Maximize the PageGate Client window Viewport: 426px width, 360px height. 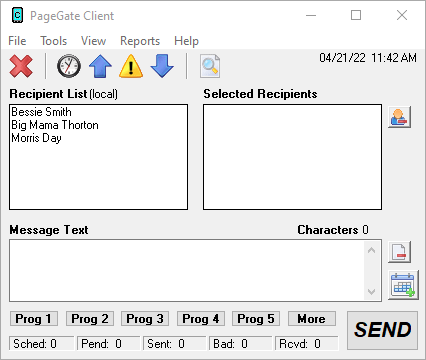click(x=356, y=15)
